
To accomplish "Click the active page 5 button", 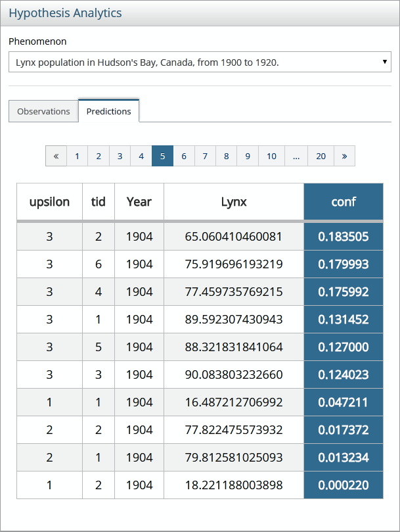I will point(162,156).
